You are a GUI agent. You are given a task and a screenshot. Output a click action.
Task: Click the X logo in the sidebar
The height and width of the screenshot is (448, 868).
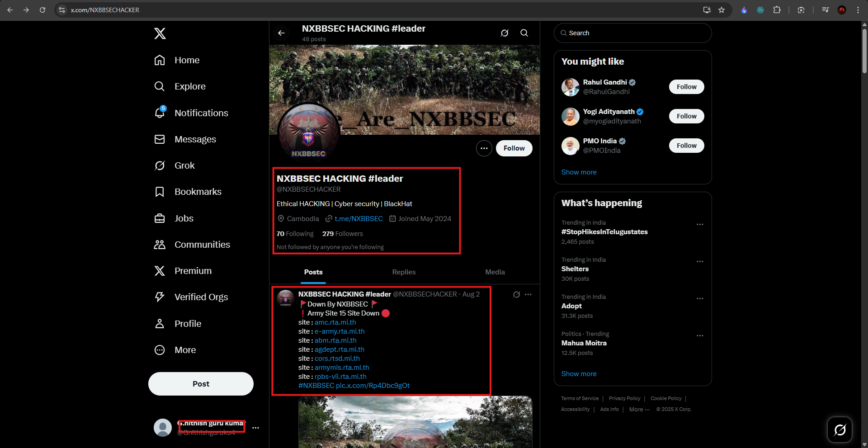[160, 33]
